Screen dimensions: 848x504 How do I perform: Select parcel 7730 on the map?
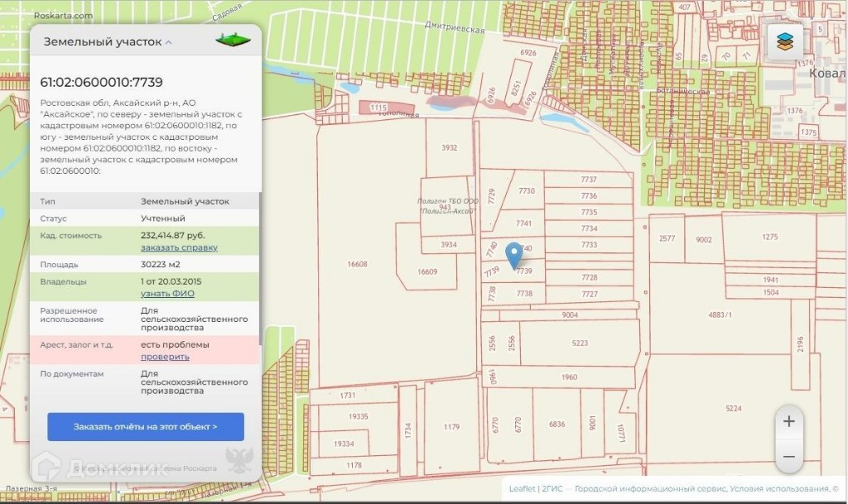coord(526,190)
